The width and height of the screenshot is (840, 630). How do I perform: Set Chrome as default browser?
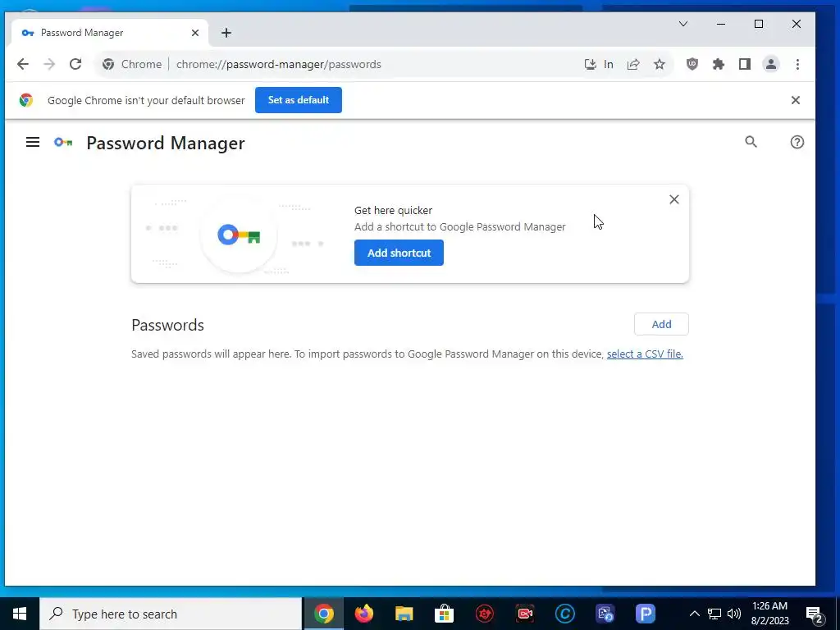(299, 100)
